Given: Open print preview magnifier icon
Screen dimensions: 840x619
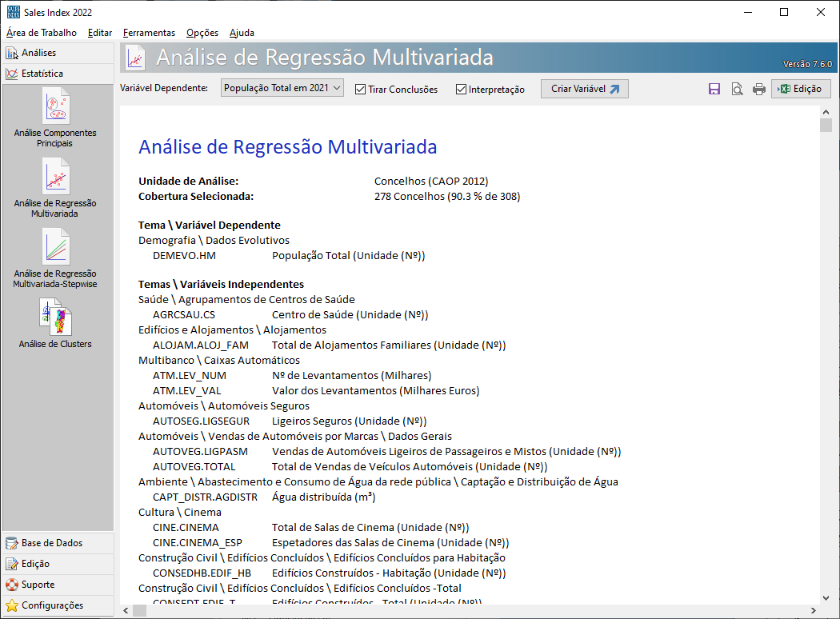Looking at the screenshot, I should coord(737,90).
